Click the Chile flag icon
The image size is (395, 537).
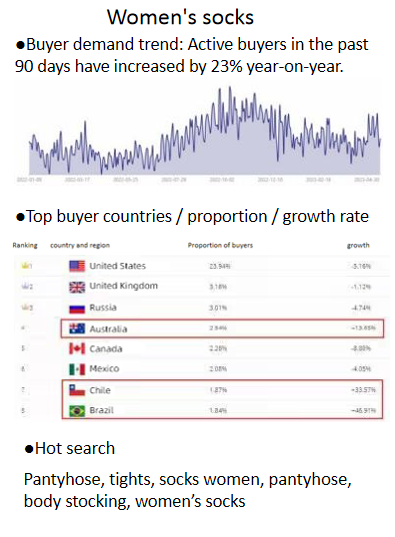77,390
